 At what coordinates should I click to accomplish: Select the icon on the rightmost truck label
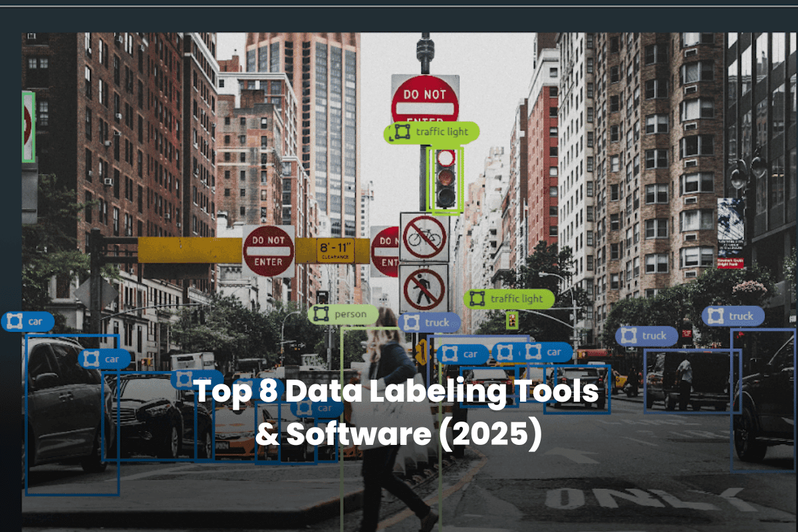[715, 316]
